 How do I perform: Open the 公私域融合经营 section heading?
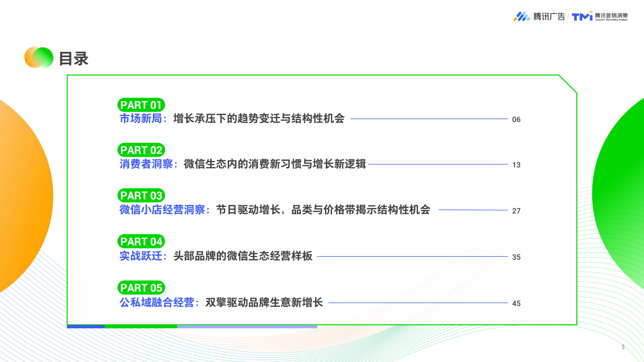pos(157,302)
